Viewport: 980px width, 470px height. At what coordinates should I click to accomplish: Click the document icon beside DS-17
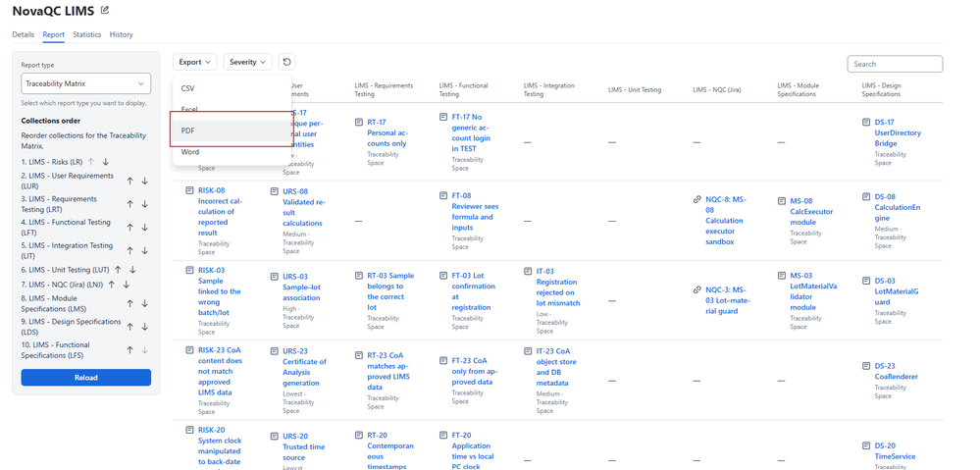(865, 122)
